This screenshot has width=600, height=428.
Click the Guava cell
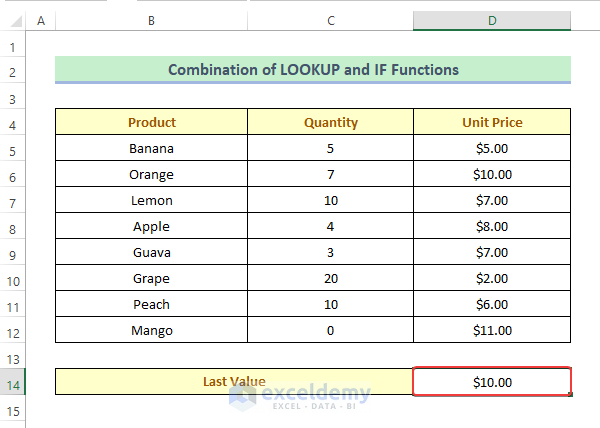coord(151,253)
